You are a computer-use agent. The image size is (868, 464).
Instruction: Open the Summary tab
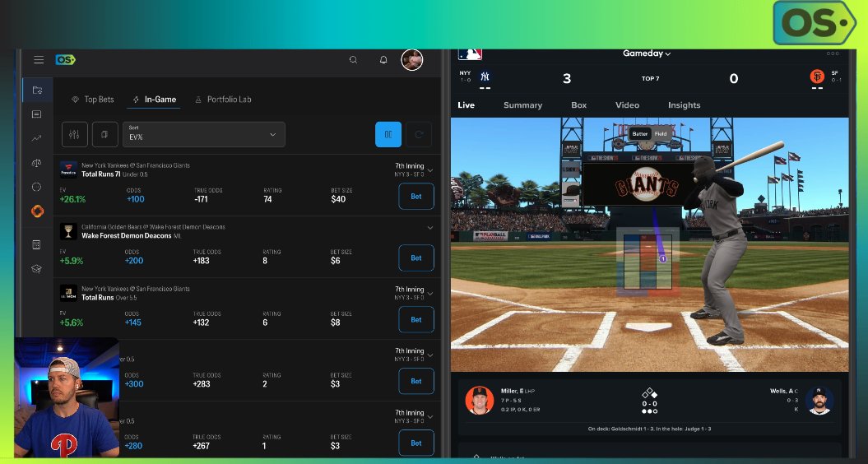[x=522, y=105]
